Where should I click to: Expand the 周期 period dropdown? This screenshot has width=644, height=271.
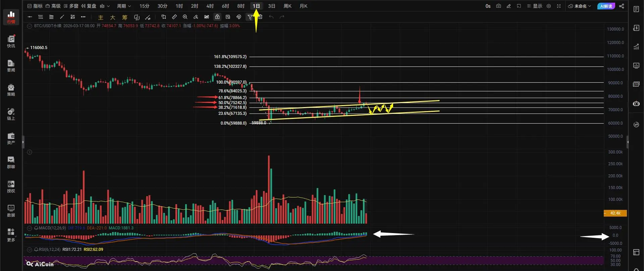click(124, 6)
